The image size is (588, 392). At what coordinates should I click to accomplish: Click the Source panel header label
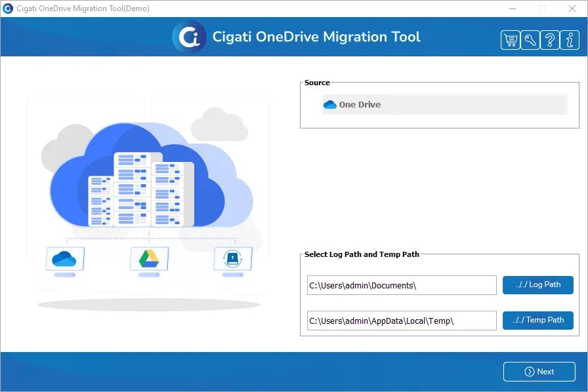pos(317,83)
